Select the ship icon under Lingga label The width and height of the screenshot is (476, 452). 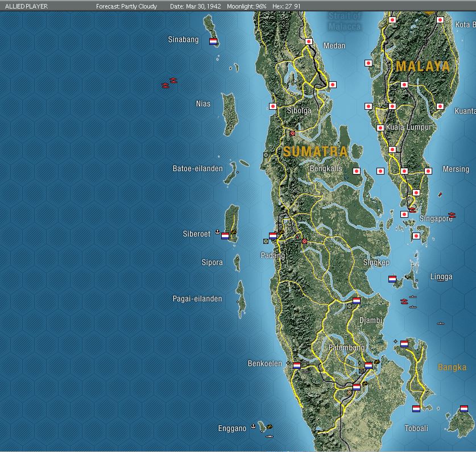pyautogui.click(x=441, y=280)
